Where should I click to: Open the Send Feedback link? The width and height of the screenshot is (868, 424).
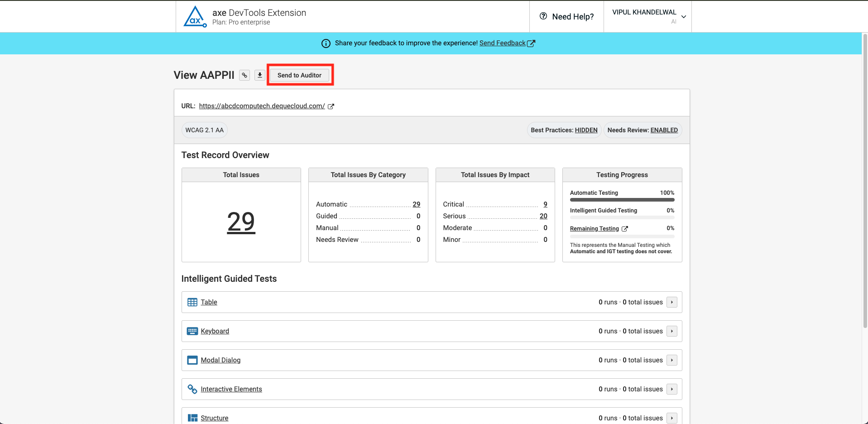coord(502,43)
